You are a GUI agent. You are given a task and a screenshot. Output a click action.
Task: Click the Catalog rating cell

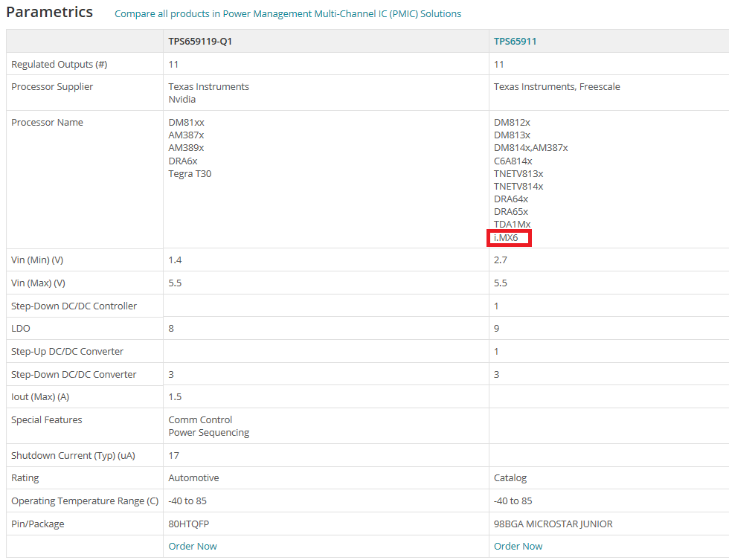(x=510, y=477)
